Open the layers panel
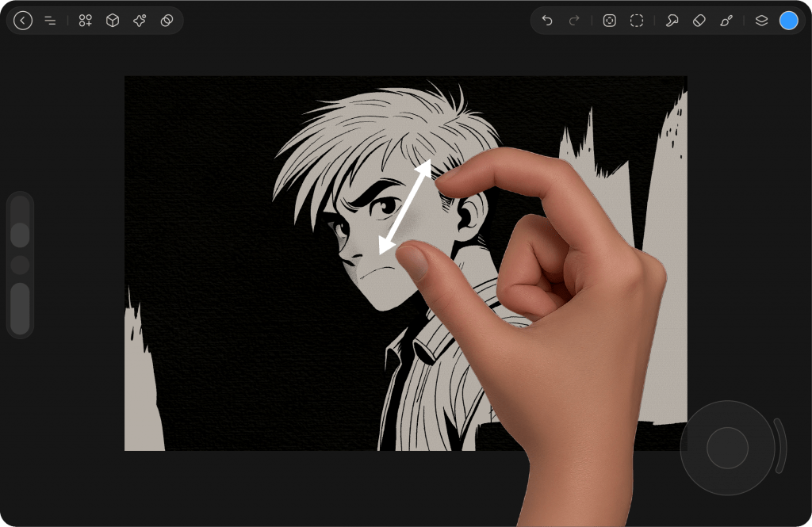This screenshot has width=812, height=527. pyautogui.click(x=761, y=21)
